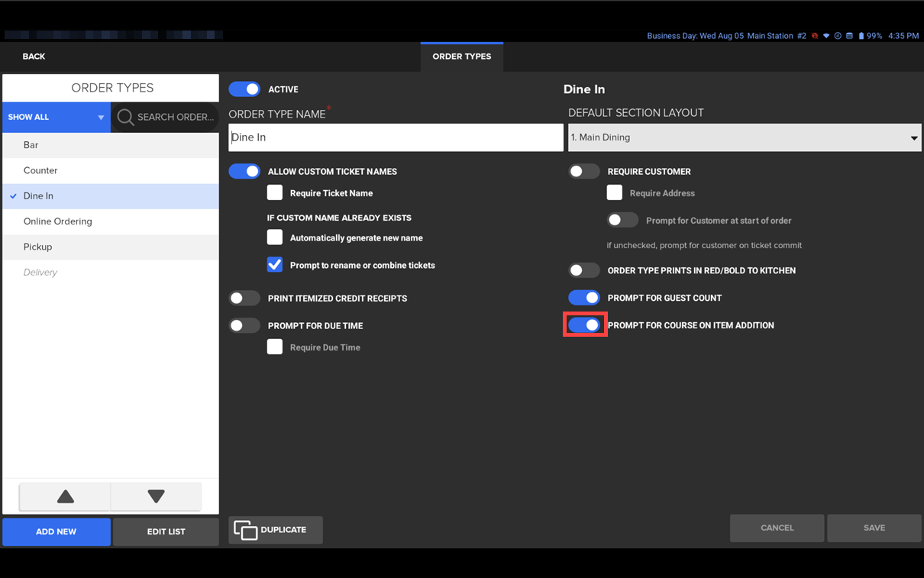Click the Back button

coord(34,57)
